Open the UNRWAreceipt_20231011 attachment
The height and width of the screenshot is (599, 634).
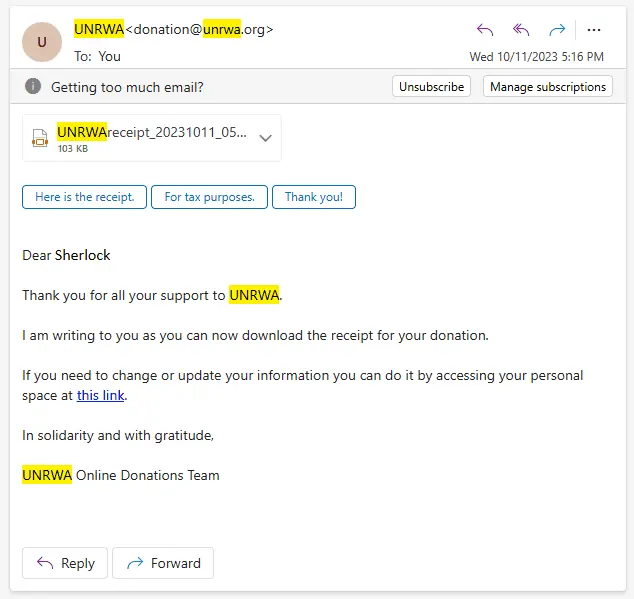[152, 138]
